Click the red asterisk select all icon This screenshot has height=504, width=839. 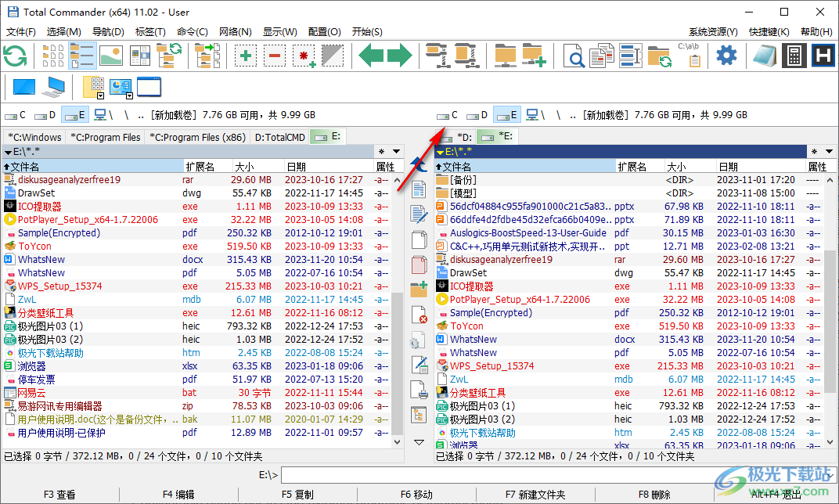point(304,56)
